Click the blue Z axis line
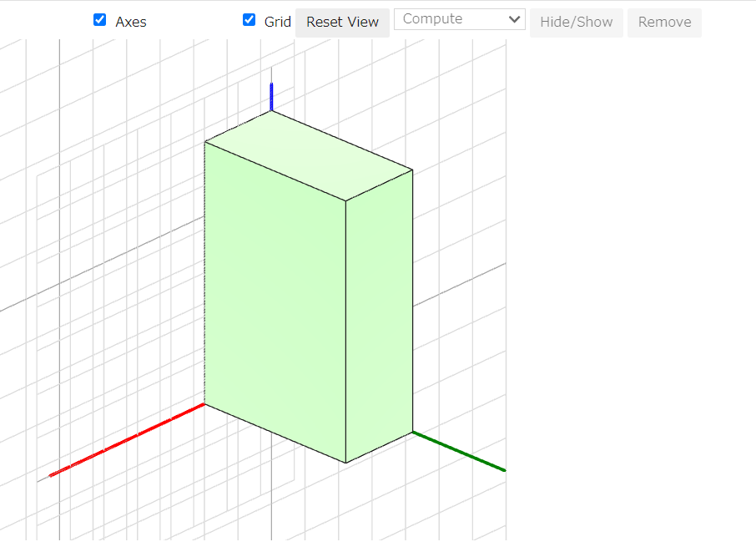The height and width of the screenshot is (547, 756). 271,97
